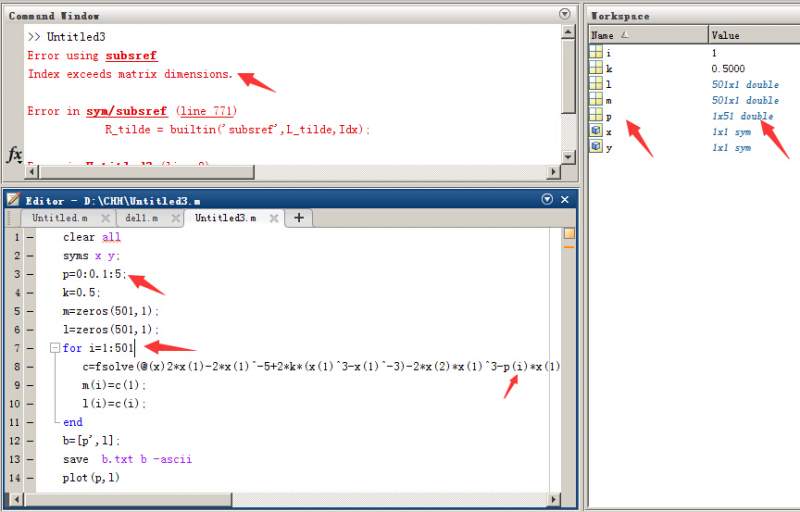Image resolution: width=800 pixels, height=512 pixels.
Task: Click the 'k=0.5;' code line
Action: (x=82, y=293)
